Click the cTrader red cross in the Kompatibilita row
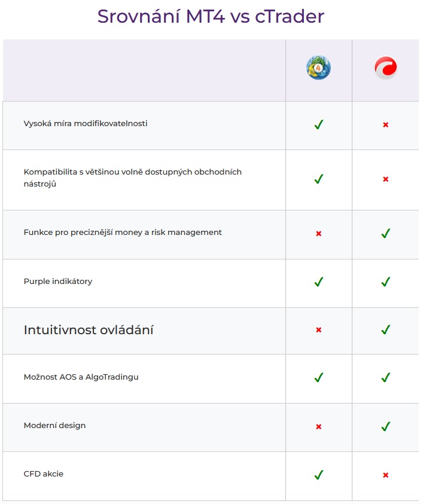This screenshot has width=423, height=504. 386,179
